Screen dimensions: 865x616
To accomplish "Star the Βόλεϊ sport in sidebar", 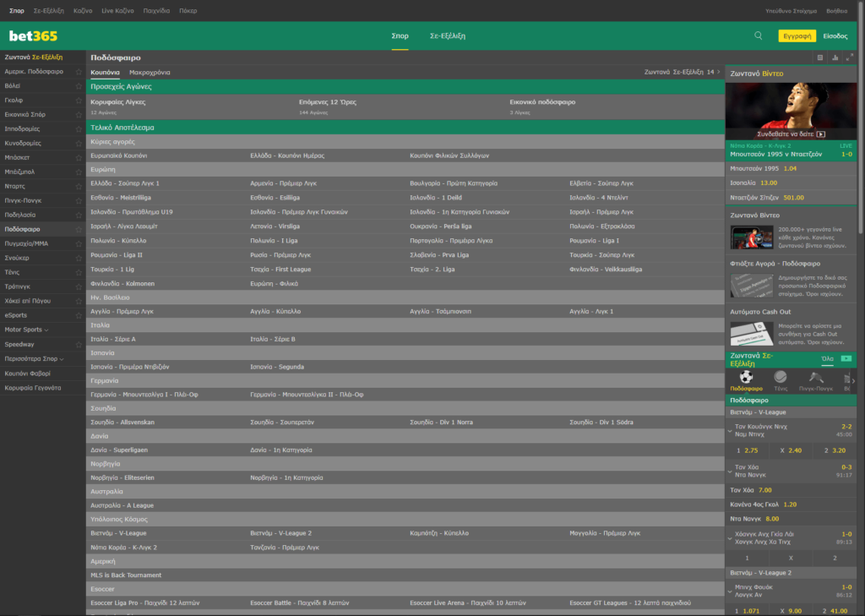I will click(x=79, y=86).
